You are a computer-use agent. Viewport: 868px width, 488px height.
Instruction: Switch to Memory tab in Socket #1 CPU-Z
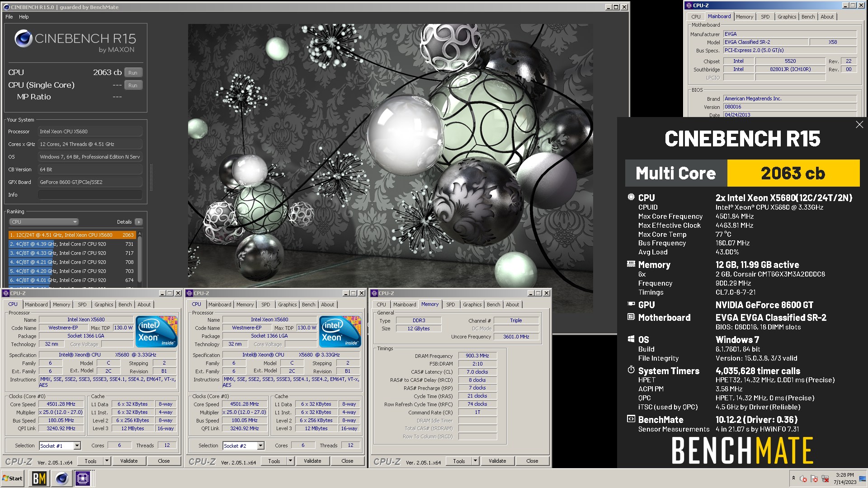click(61, 305)
